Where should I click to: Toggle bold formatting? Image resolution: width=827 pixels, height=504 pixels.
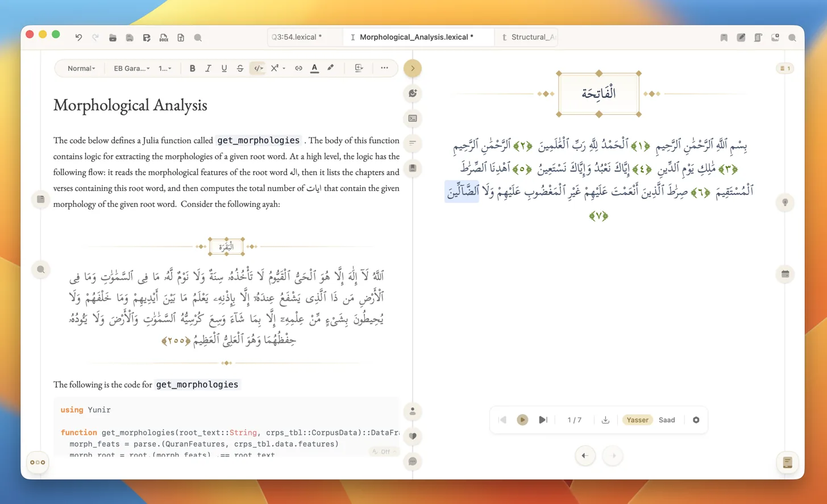pyautogui.click(x=192, y=68)
